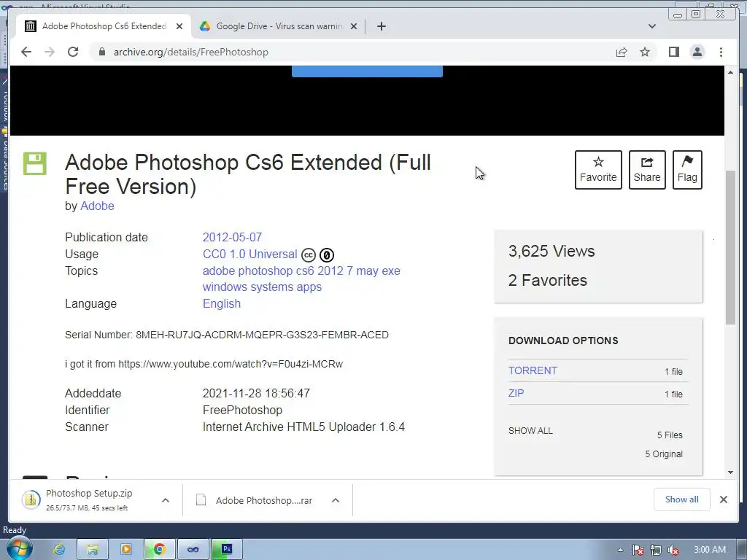Click SHOW ALL download files

(x=530, y=430)
